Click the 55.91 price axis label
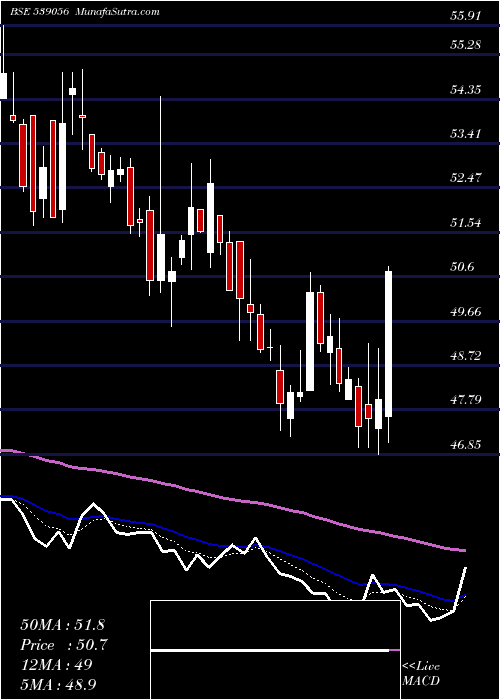Screen dimensions: 500x700 [466, 17]
